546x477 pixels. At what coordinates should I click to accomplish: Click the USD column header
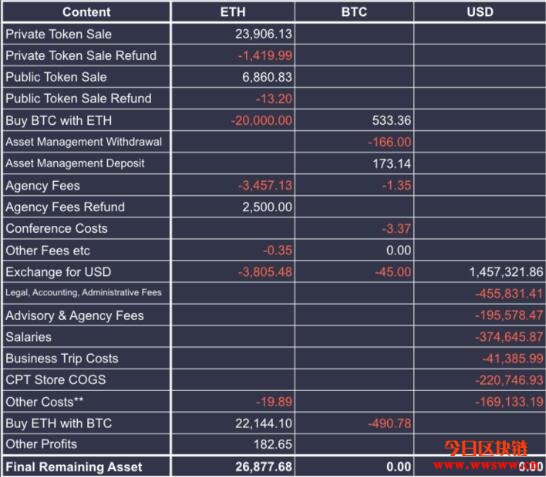[x=480, y=12]
